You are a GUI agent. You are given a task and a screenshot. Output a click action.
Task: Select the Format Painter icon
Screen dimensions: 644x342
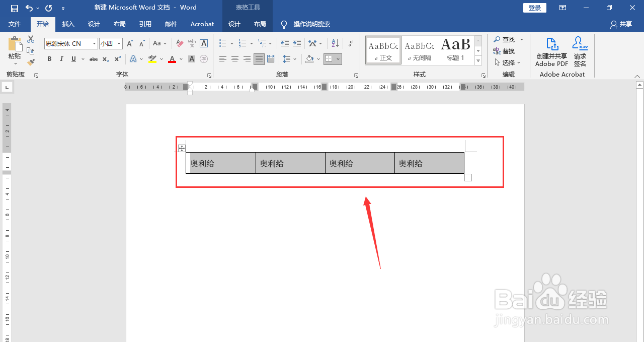[30, 61]
